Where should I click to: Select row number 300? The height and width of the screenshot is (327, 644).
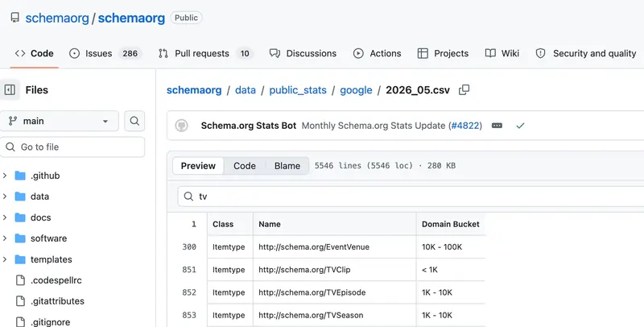tap(189, 247)
